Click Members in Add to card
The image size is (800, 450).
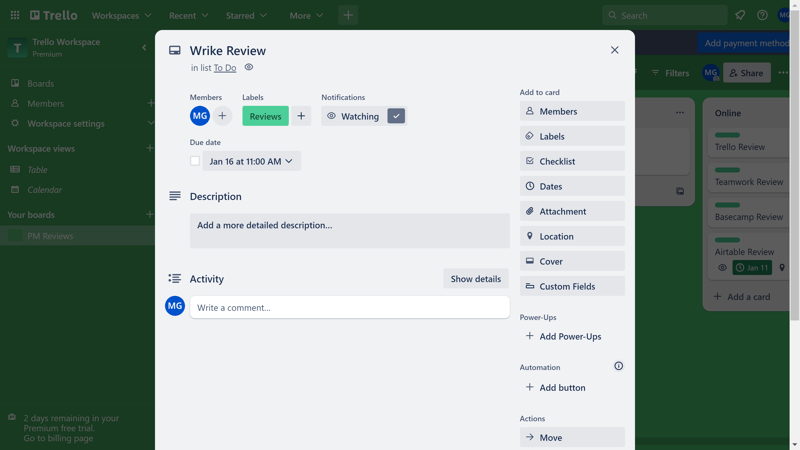point(572,111)
